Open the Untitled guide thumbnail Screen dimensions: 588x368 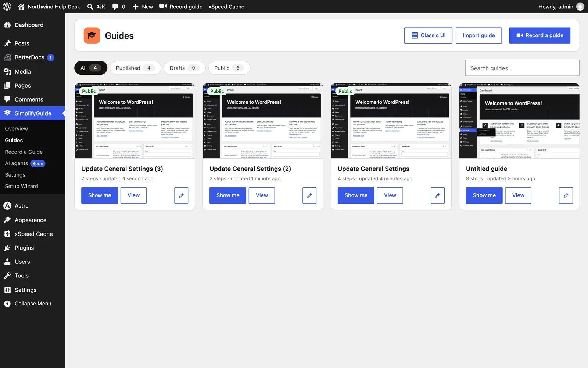click(519, 121)
